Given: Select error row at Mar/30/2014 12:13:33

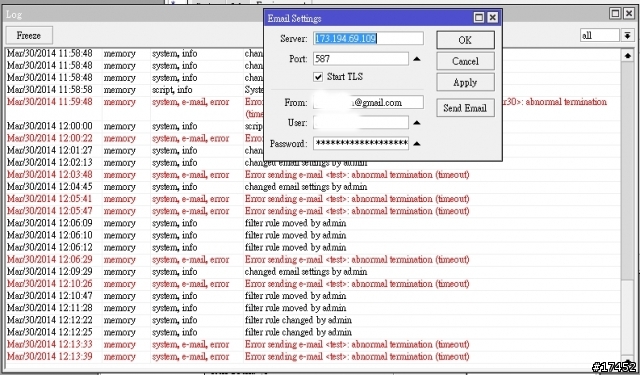Looking at the screenshot, I should 313,344.
